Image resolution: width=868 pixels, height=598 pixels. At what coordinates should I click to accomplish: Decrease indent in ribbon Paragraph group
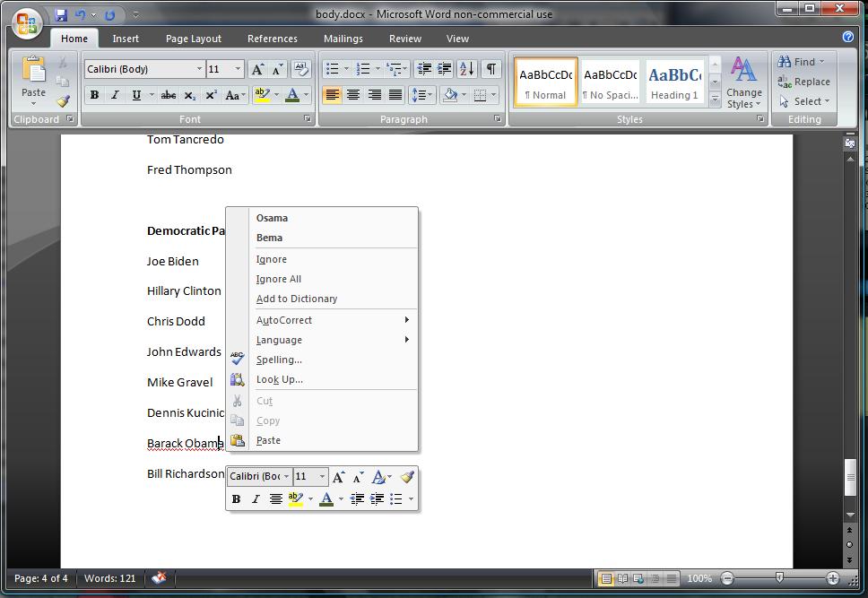pyautogui.click(x=424, y=69)
